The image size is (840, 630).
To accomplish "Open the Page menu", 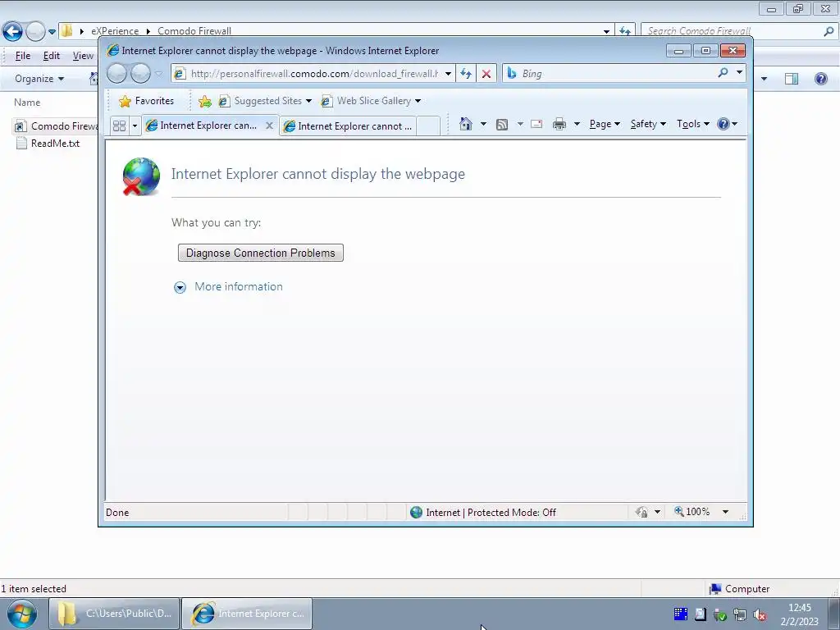I will coord(605,124).
